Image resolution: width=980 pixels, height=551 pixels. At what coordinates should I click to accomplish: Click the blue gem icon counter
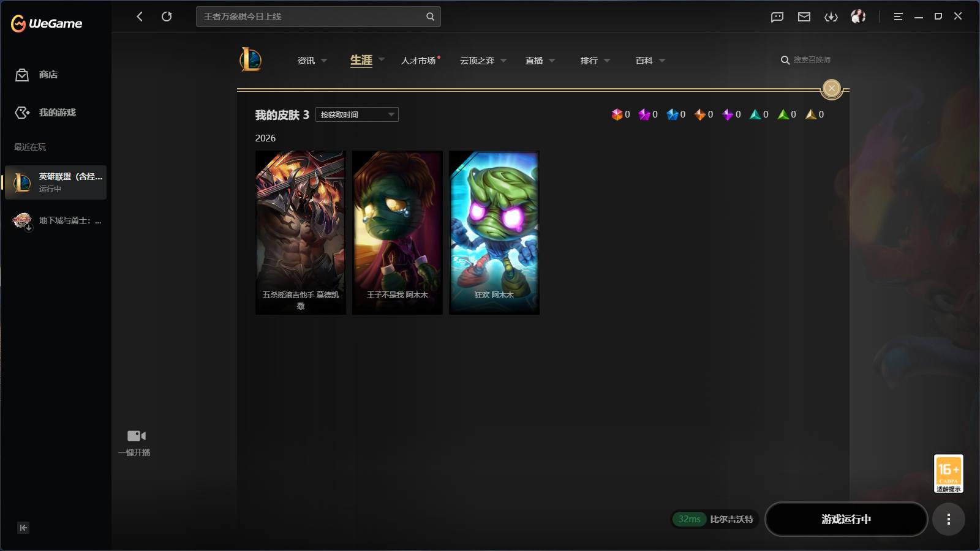pos(673,114)
